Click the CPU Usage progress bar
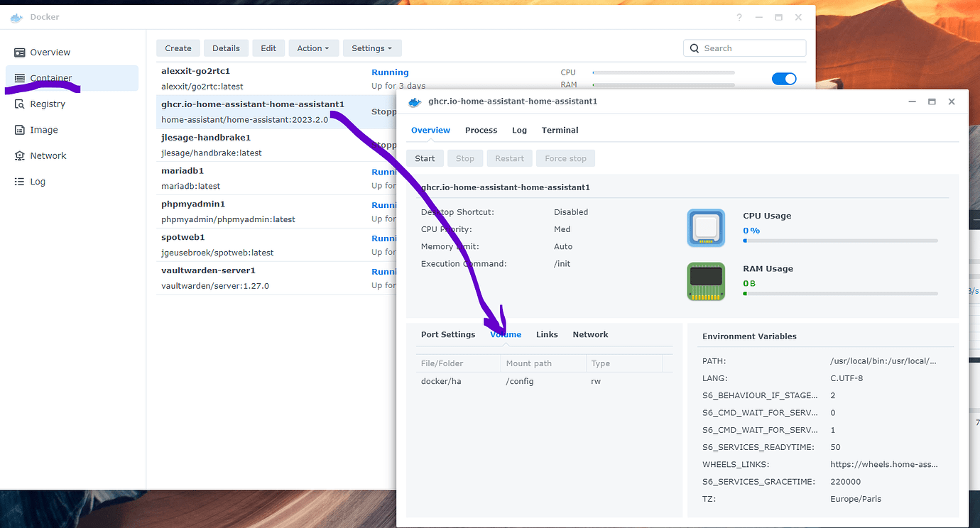The image size is (980, 528). 840,241
